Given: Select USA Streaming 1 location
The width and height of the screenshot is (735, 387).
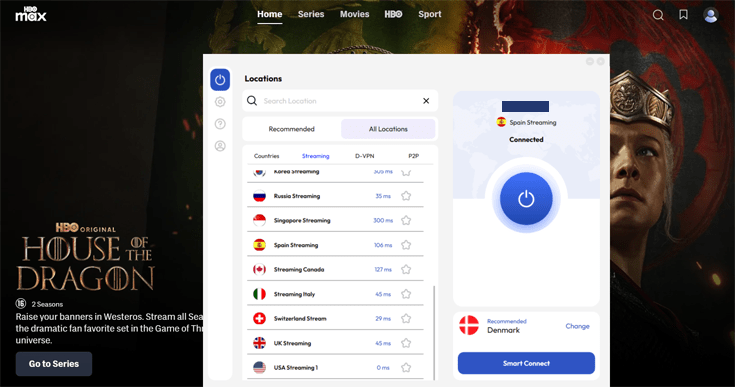Looking at the screenshot, I should [x=335, y=367].
